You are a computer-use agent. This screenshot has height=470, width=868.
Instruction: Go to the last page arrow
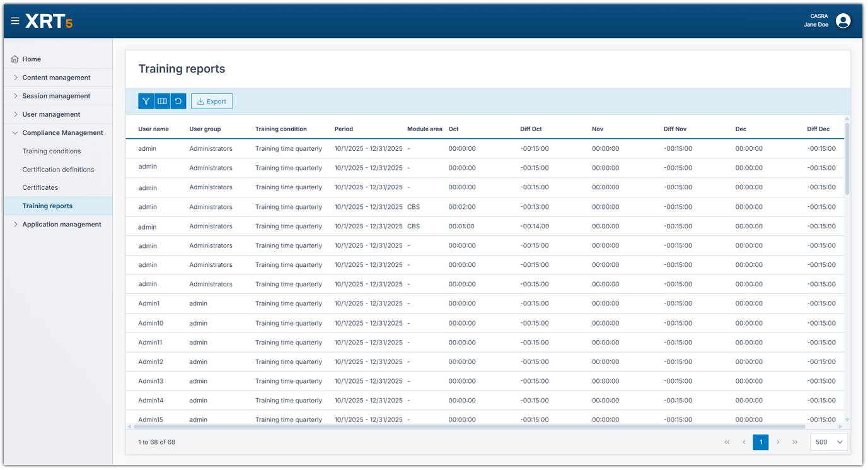pos(795,442)
